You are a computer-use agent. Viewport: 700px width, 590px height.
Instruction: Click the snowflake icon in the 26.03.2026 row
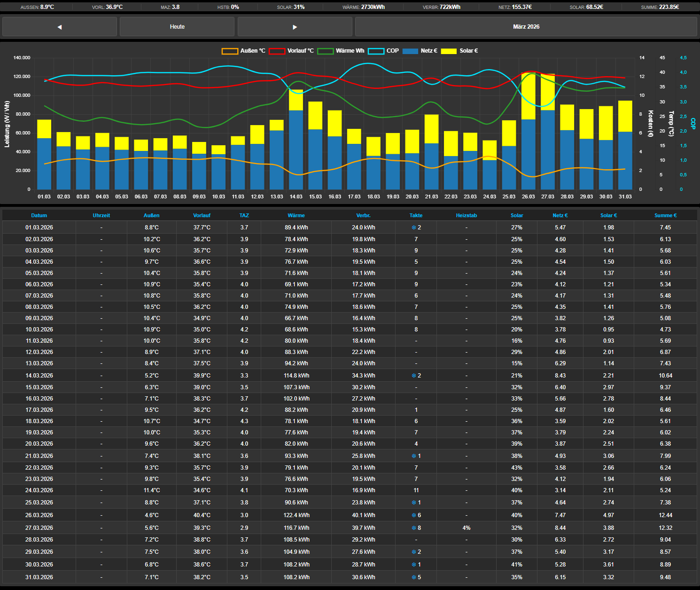tap(414, 515)
